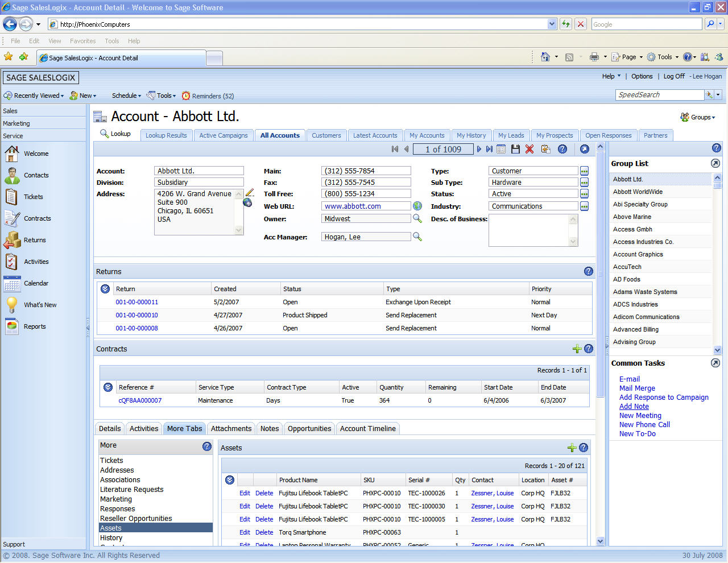Click the pencil icon to edit address
This screenshot has width=728, height=563.
(250, 193)
